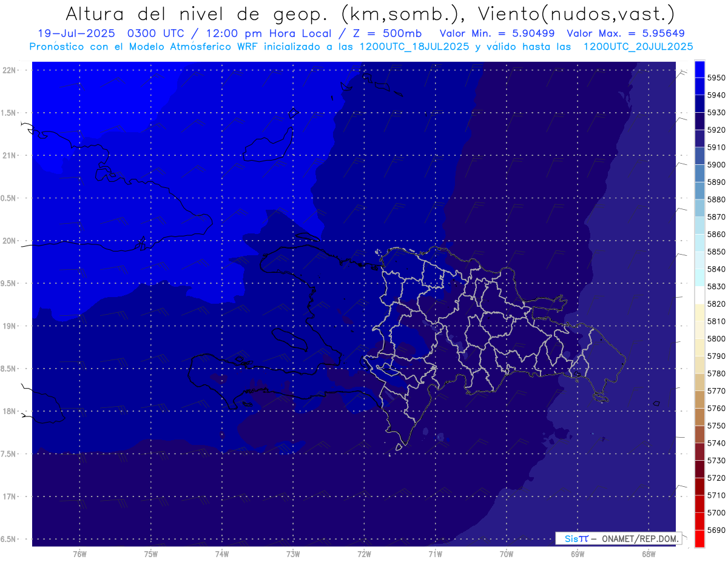Click the '5840' legend value

[x=716, y=269]
